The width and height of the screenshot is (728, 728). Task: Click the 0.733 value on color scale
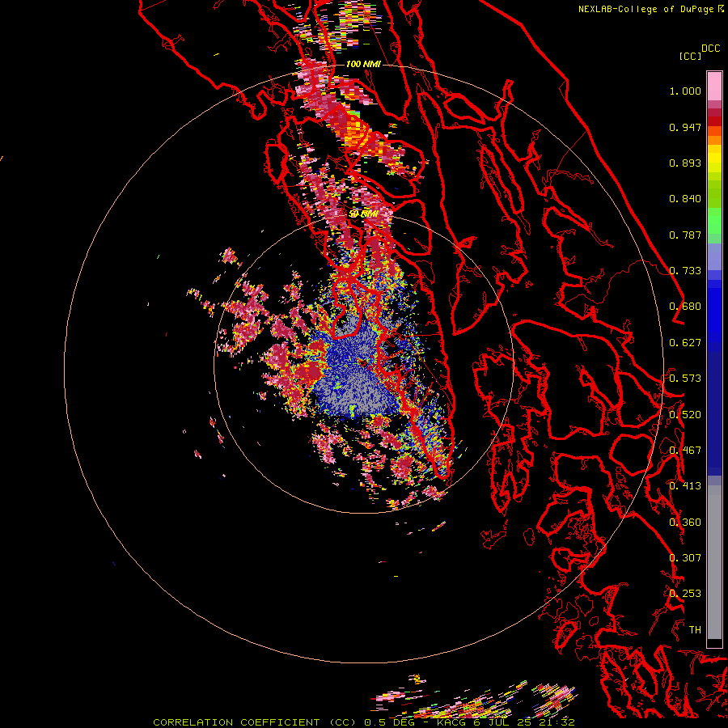pyautogui.click(x=685, y=271)
